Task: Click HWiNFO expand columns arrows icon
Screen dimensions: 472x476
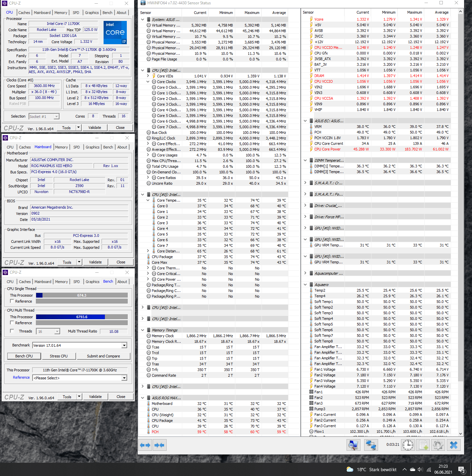Action: click(145, 445)
